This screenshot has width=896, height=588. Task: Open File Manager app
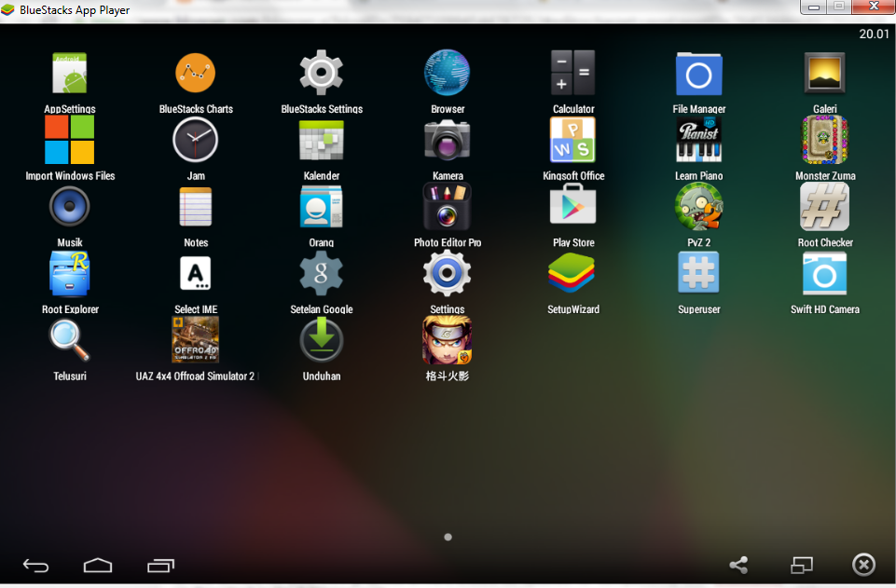coord(699,74)
